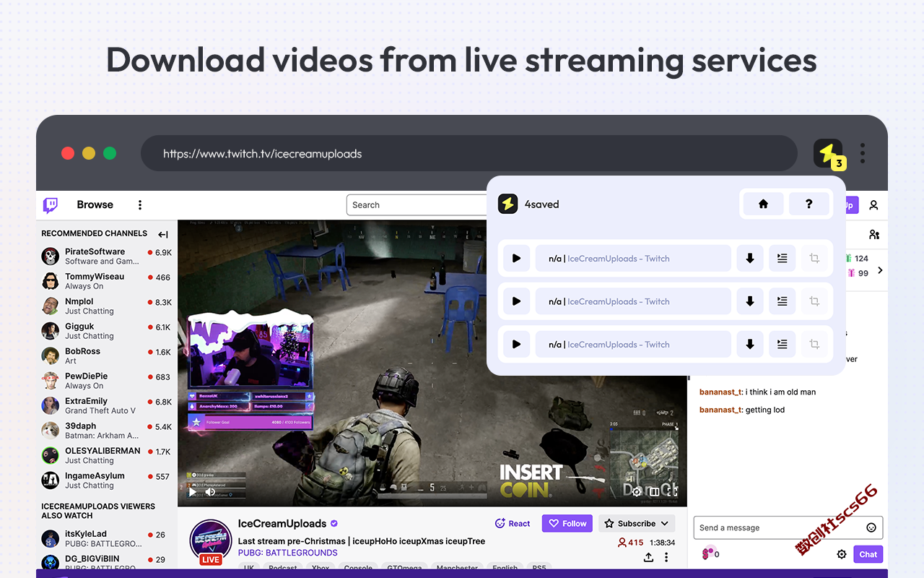Image resolution: width=924 pixels, height=578 pixels.
Task: Open PewDiePie recommended channel
Action: [107, 381]
